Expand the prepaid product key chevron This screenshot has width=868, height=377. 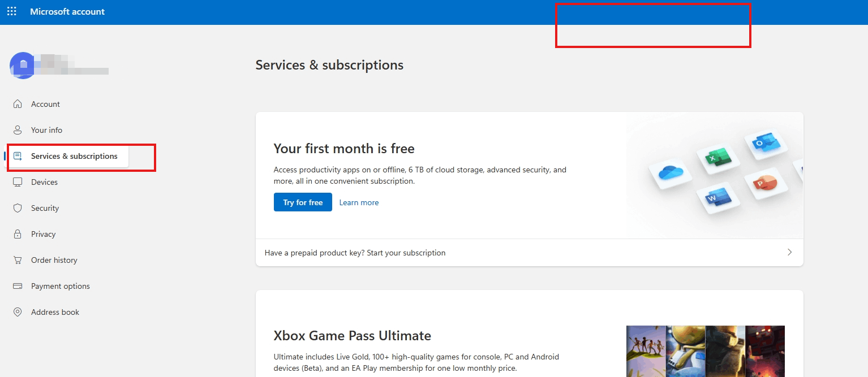789,253
